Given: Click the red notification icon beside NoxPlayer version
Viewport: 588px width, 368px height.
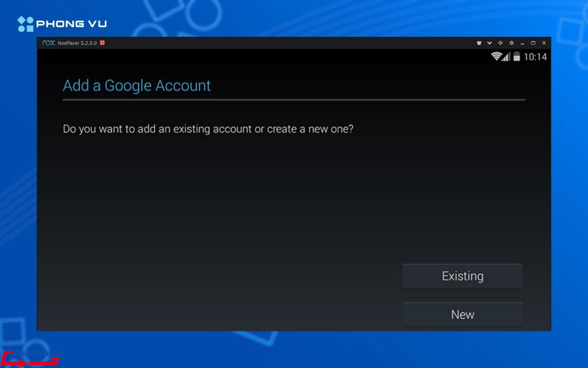Looking at the screenshot, I should (102, 43).
